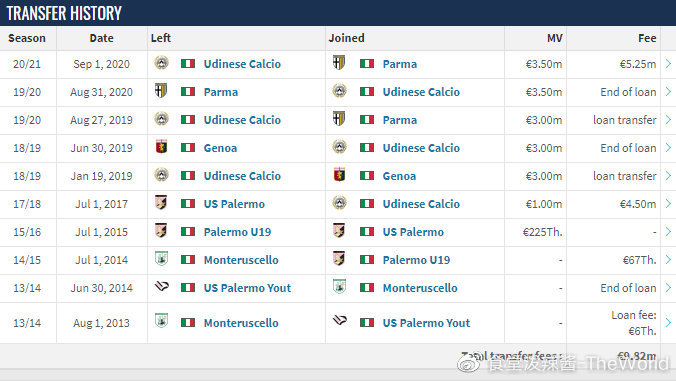
Task: Open Parma link in Sep 1, 2020 Joined column
Action: (400, 64)
